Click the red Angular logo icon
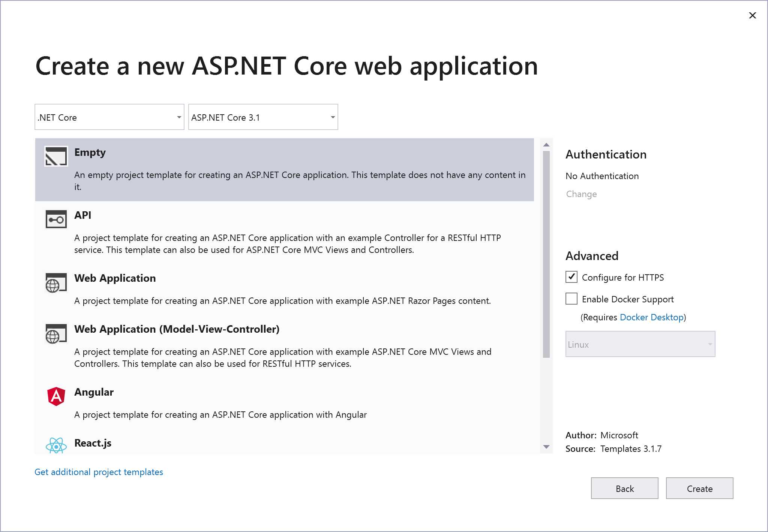Viewport: 768px width, 532px height. pos(56,396)
